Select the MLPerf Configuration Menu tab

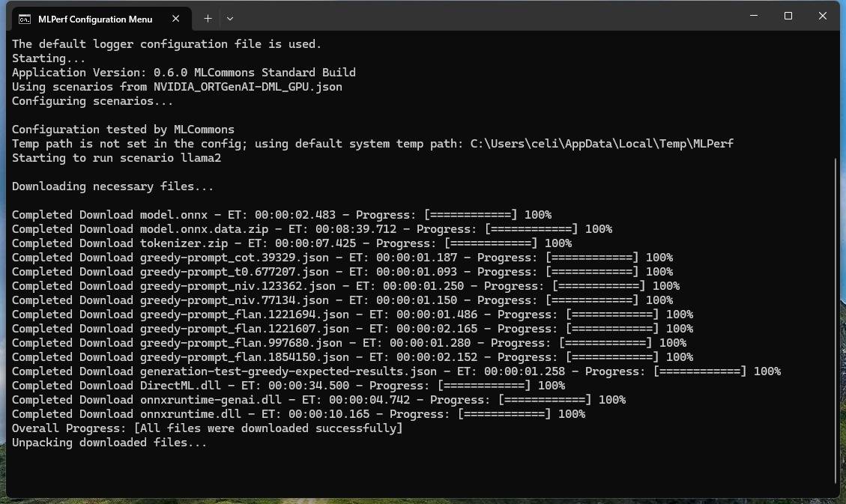[95, 19]
